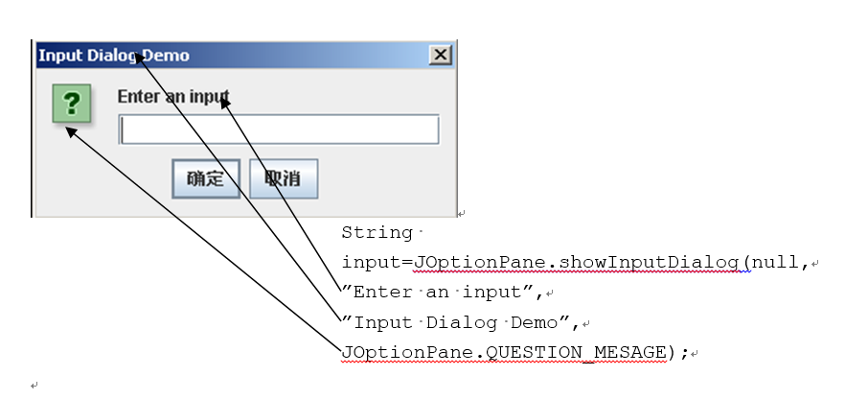Confirm with the 确定 button
The image size is (868, 399).
(x=206, y=178)
